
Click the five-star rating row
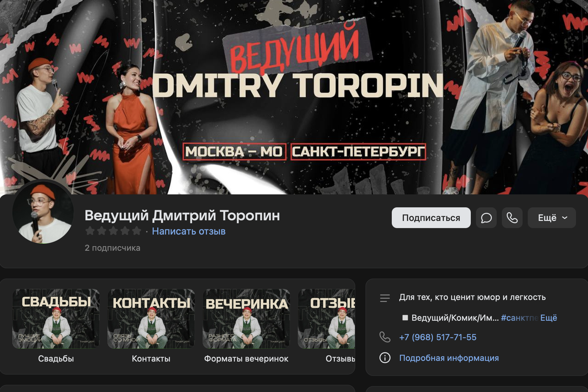[113, 231]
